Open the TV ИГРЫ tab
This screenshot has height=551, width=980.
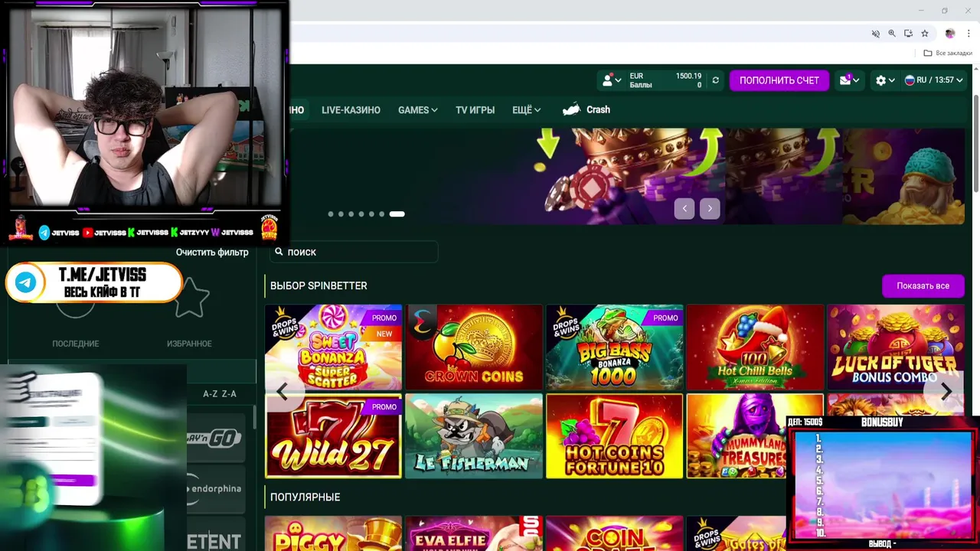pos(475,110)
